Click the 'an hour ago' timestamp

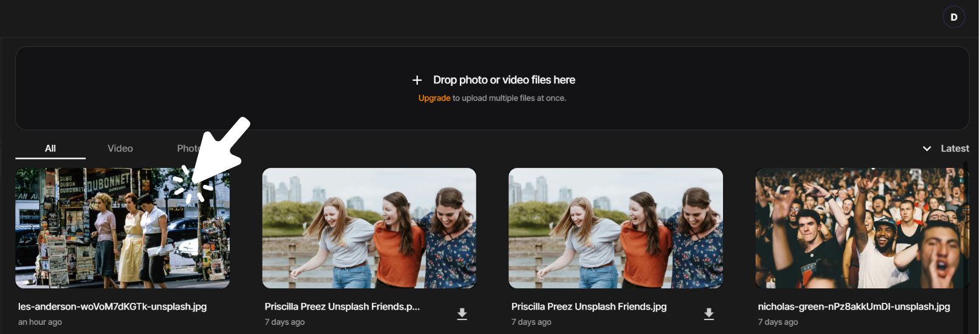click(x=40, y=322)
